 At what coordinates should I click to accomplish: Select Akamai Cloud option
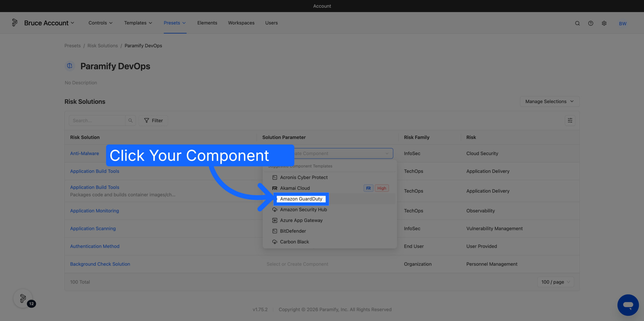point(329,188)
